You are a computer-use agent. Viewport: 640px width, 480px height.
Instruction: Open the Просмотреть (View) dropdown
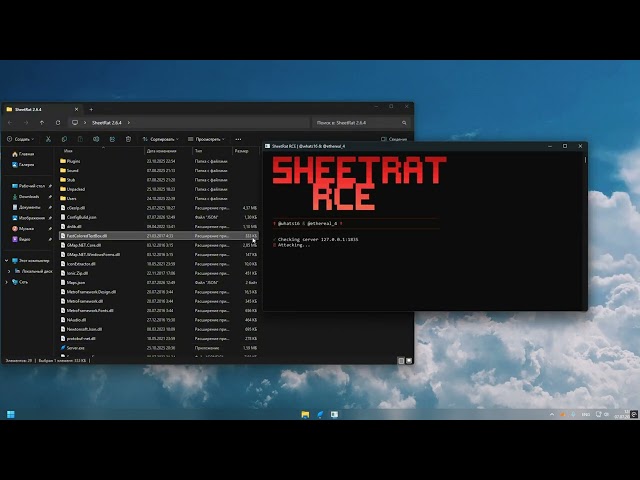tap(207, 139)
